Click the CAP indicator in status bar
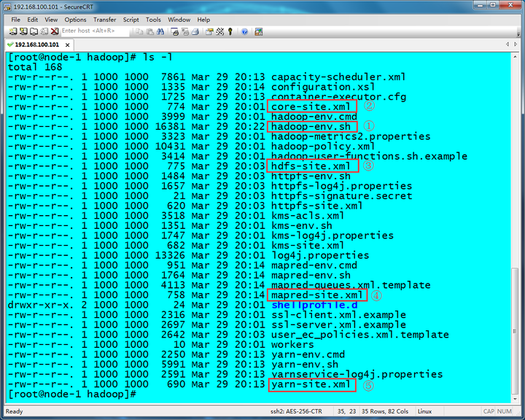The image size is (525, 420). click(489, 411)
